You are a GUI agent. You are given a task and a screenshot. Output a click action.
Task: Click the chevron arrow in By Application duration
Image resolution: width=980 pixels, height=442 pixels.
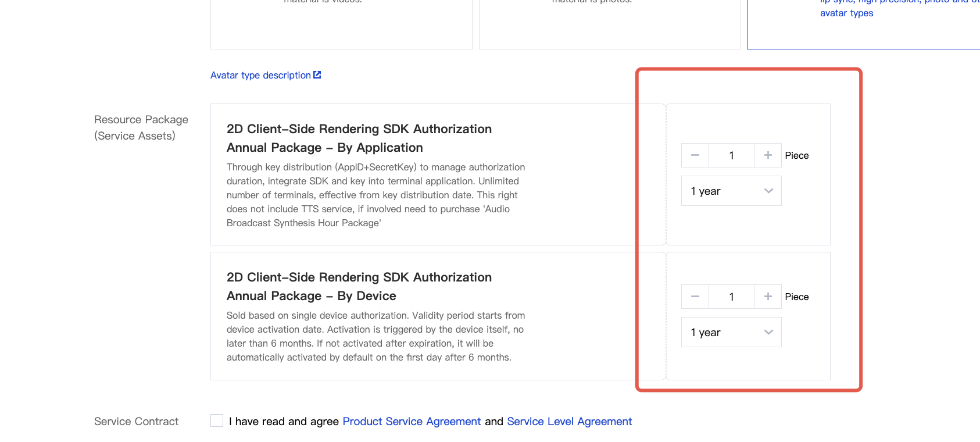pos(768,191)
